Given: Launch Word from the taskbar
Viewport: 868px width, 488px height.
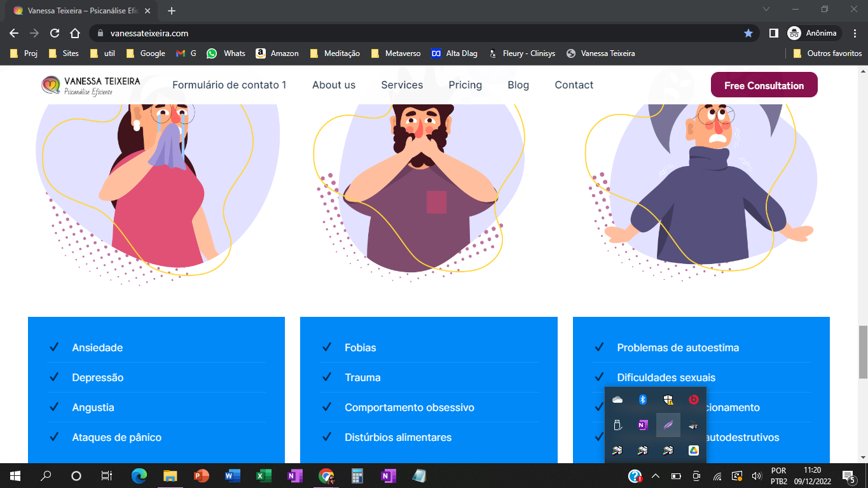Looking at the screenshot, I should (232, 475).
